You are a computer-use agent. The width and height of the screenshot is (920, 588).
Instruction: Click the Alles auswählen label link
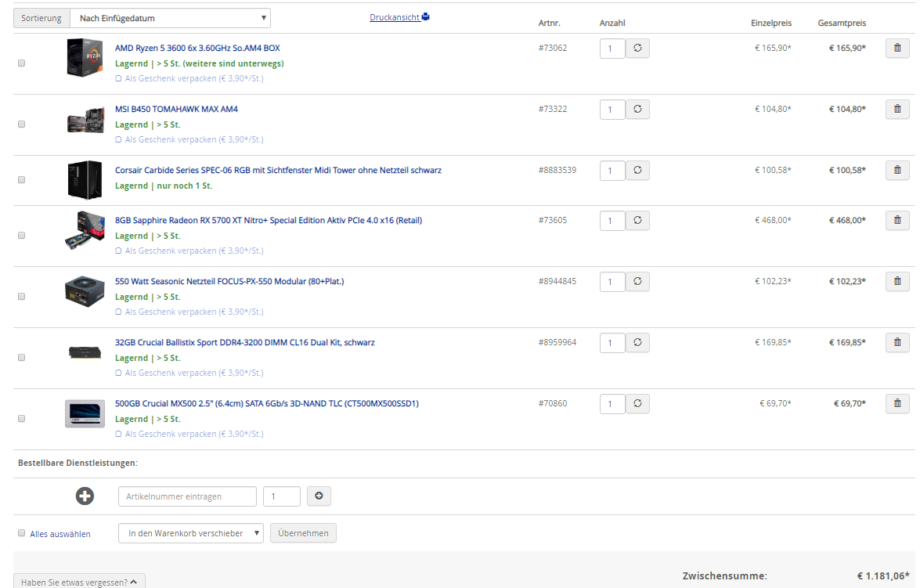[x=60, y=534]
